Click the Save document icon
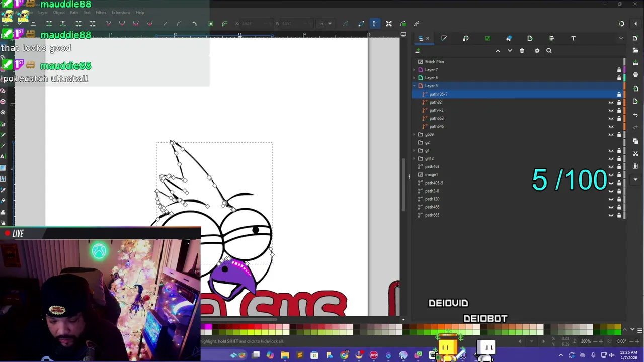 [635, 62]
